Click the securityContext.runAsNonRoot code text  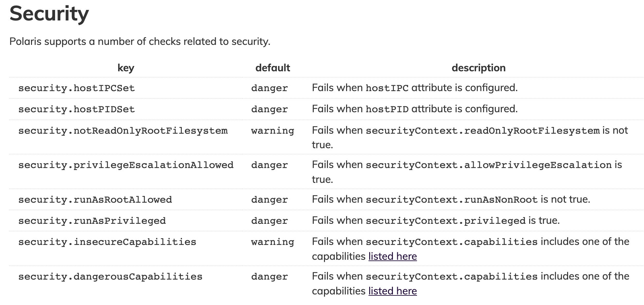[452, 200]
